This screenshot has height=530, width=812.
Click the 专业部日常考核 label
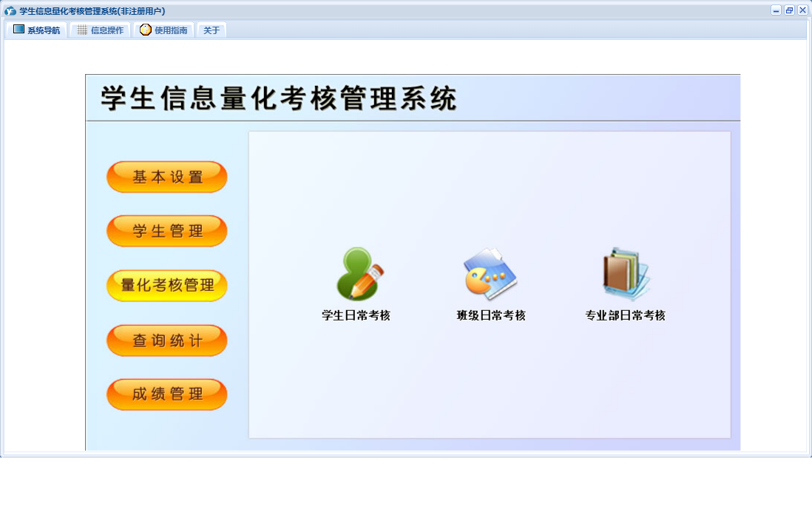(625, 315)
